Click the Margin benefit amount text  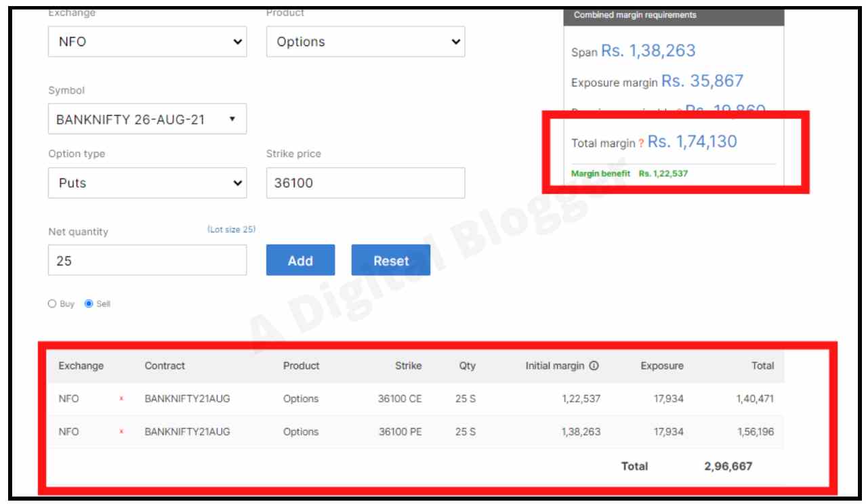tap(663, 174)
